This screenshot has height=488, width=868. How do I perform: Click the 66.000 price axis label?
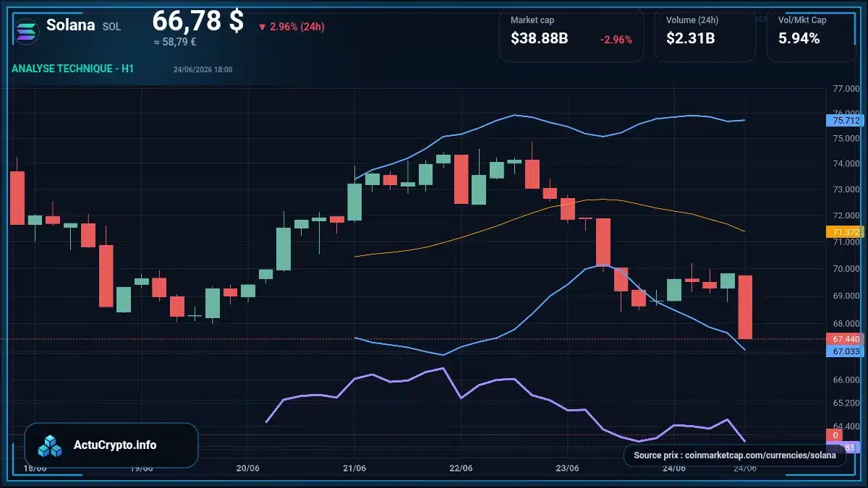click(846, 380)
